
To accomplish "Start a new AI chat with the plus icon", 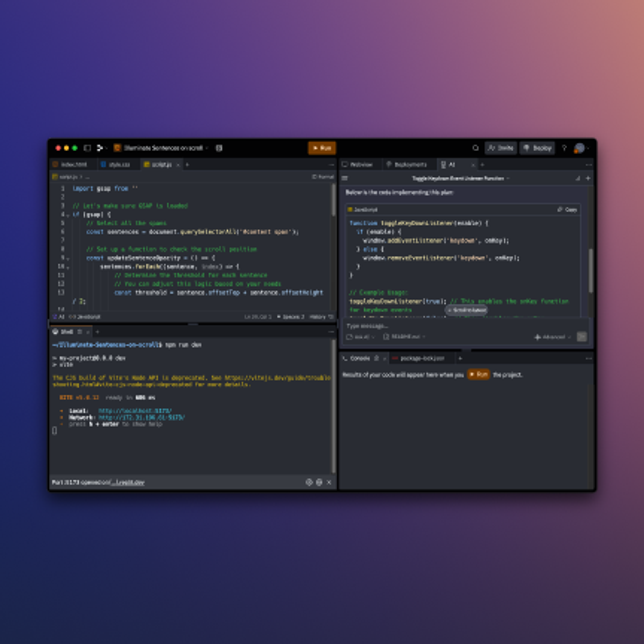I will pos(588,179).
